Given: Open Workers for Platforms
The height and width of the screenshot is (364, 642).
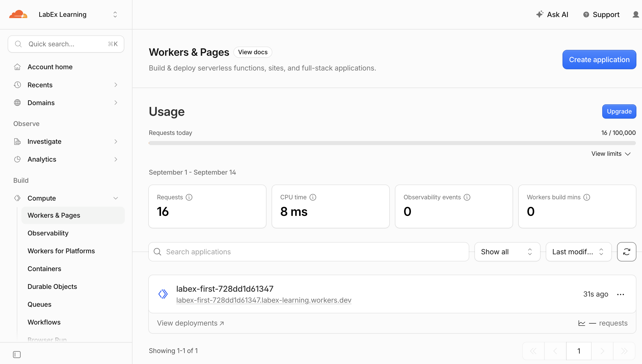Looking at the screenshot, I should point(61,251).
